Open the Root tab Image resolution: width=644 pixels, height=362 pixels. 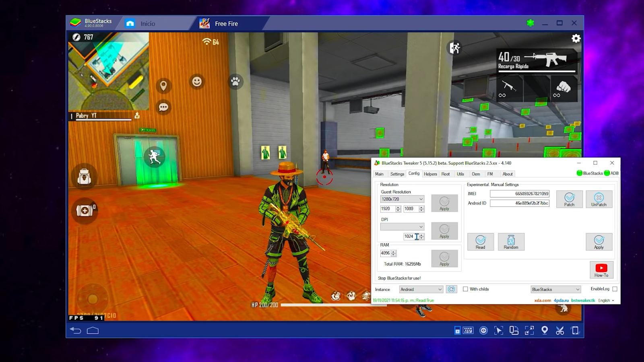click(x=446, y=174)
